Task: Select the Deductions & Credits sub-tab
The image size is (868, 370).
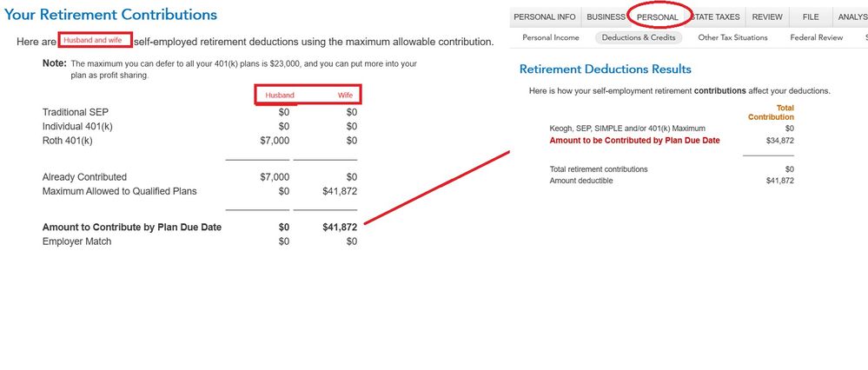Action: pos(639,37)
